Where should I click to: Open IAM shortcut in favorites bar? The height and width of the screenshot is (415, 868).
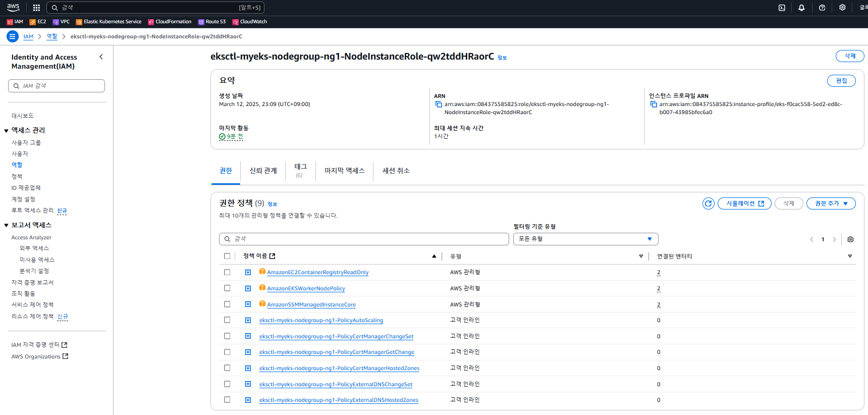click(15, 22)
